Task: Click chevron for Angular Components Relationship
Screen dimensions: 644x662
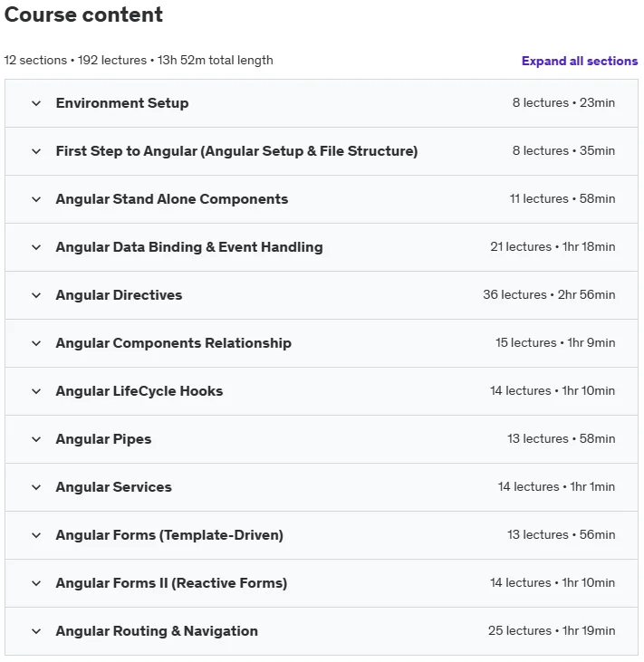Action: click(x=36, y=343)
